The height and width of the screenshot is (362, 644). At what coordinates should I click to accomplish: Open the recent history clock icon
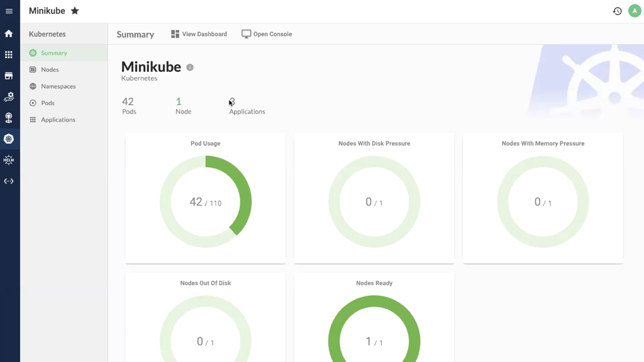pos(617,11)
